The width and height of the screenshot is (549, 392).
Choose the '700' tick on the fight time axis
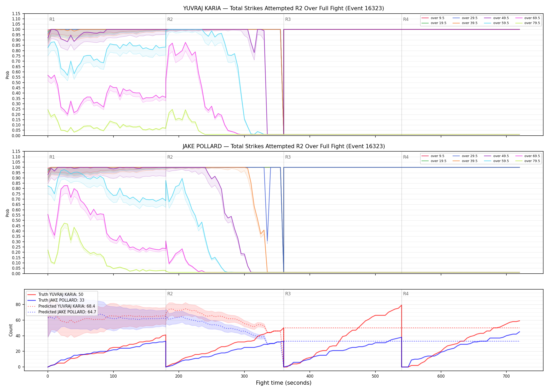(506, 376)
